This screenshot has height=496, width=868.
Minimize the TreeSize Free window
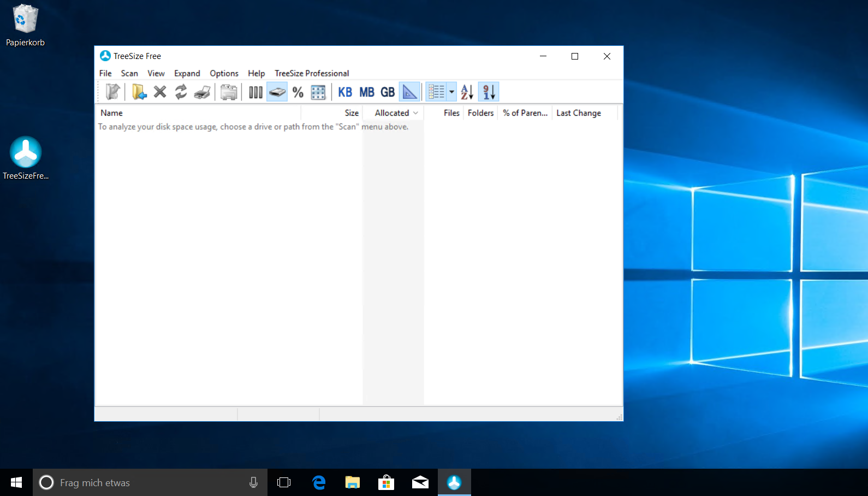pyautogui.click(x=543, y=56)
